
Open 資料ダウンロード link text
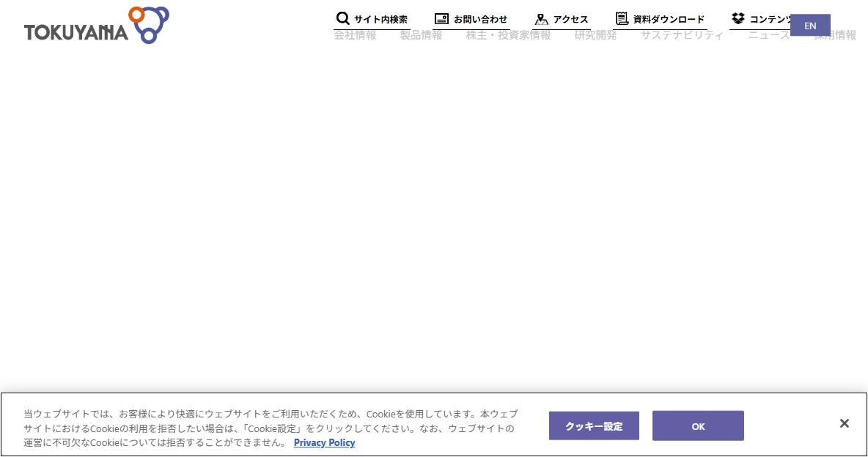click(669, 19)
